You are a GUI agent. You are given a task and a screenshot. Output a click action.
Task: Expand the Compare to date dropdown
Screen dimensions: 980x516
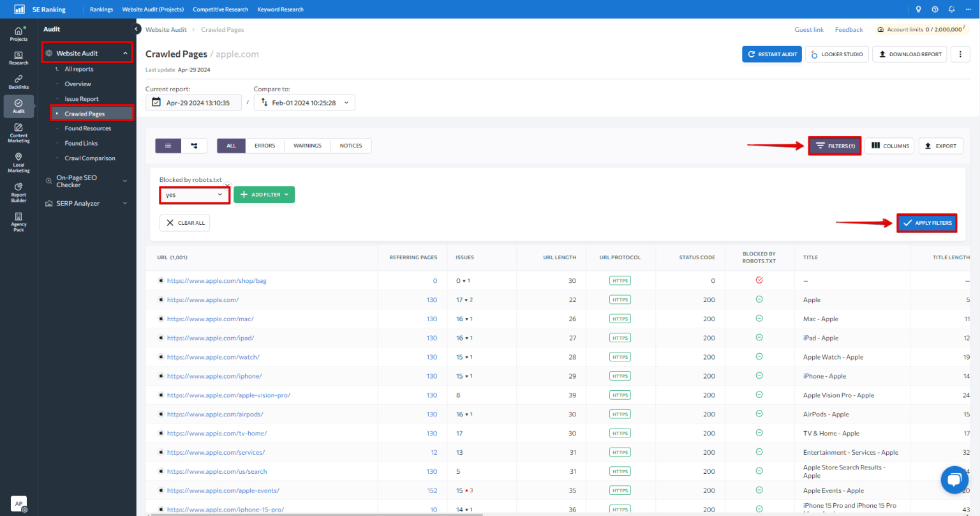click(304, 103)
